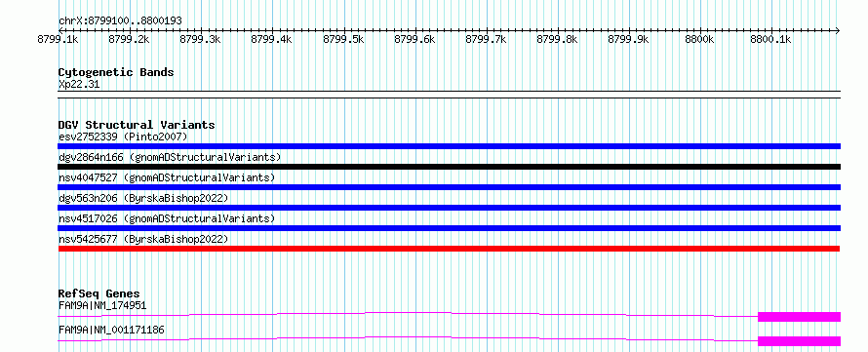Open variant label esv2752339 (Pinto2007)
Screen dimensions: 868x352
tap(123, 137)
